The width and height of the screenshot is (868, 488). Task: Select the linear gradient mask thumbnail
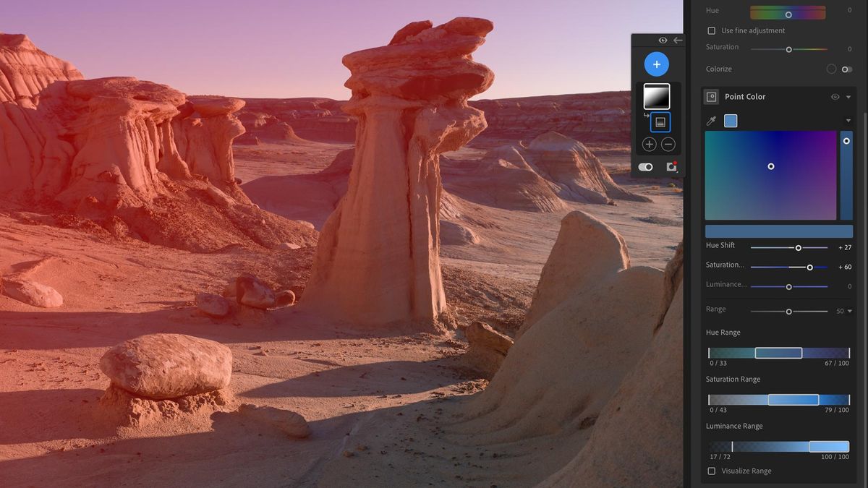[x=656, y=95]
